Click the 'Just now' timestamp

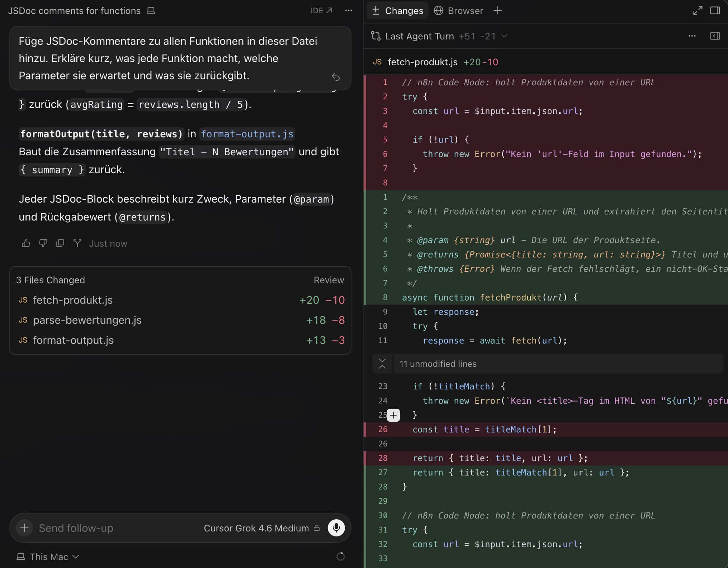pos(108,243)
